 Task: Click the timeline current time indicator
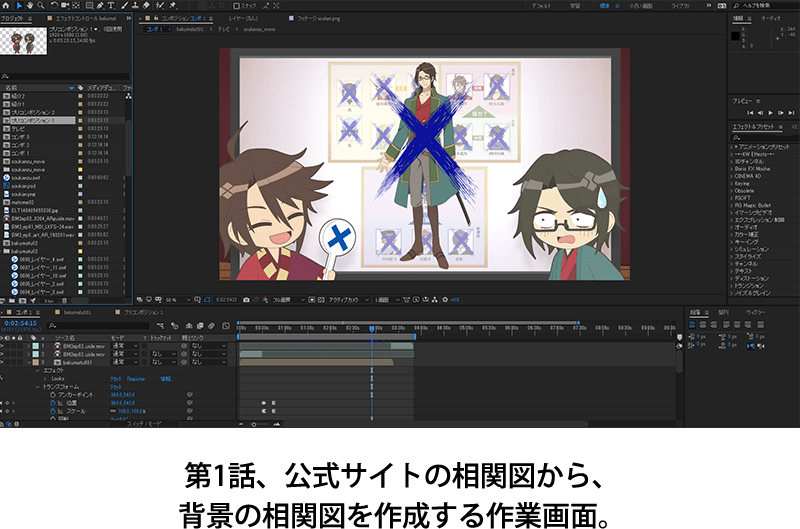click(372, 329)
